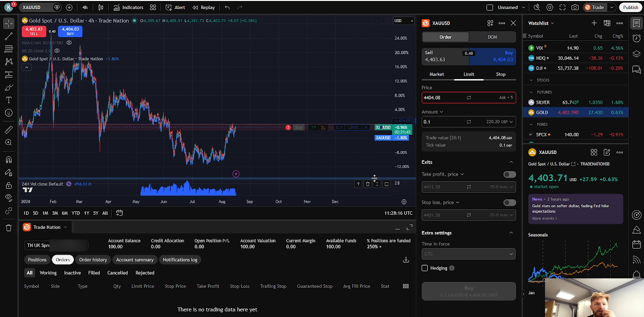The width and height of the screenshot is (644, 317).
Task: Open the Watchlist name dropdown
Action: coord(541,23)
